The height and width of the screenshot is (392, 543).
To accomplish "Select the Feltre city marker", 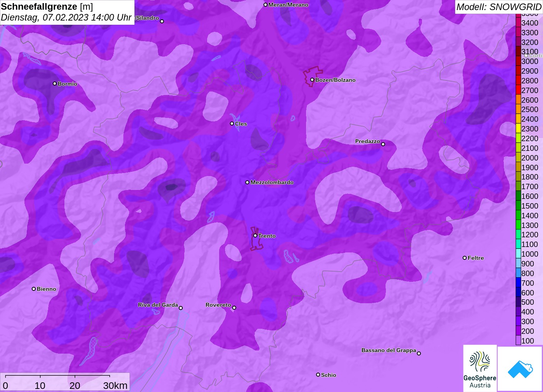I will click(465, 258).
